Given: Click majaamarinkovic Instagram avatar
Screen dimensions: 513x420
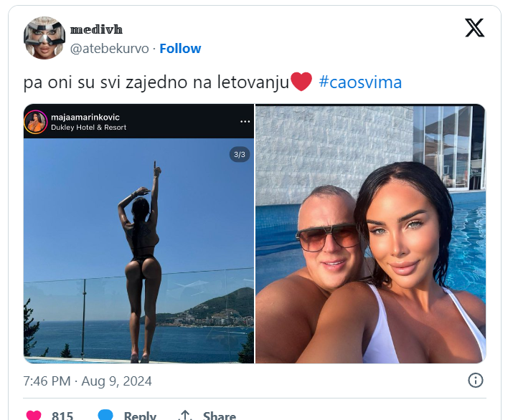Looking at the screenshot, I should (x=36, y=122).
